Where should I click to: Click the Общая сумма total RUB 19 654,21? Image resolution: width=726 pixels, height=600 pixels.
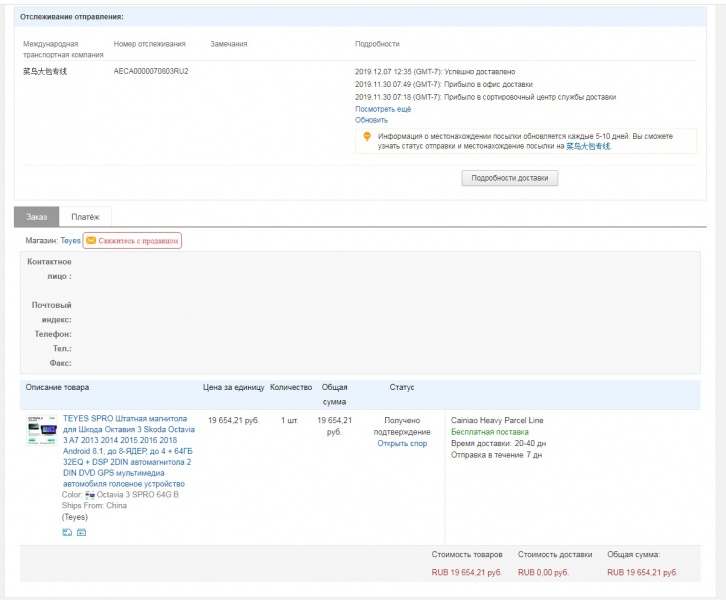click(x=642, y=573)
